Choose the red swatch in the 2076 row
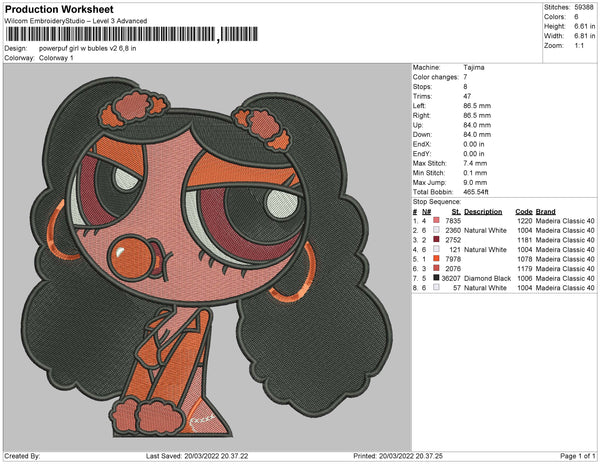 pyautogui.click(x=436, y=268)
